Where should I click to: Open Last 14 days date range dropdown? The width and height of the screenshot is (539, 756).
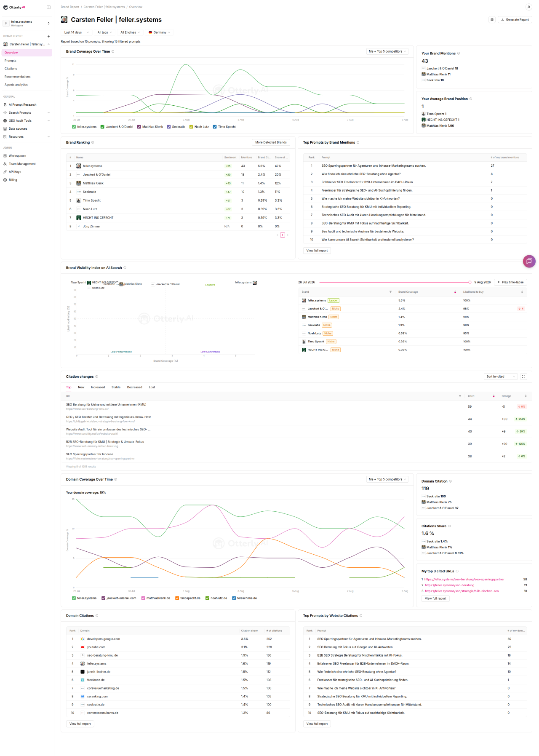[x=77, y=32]
